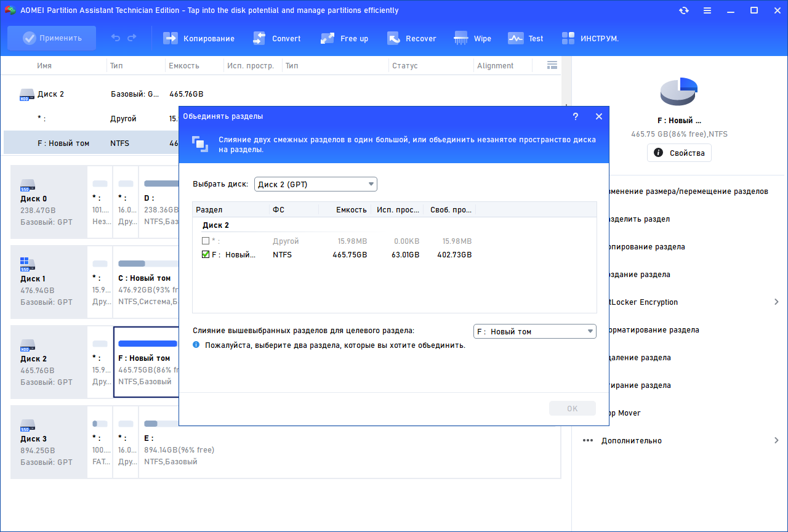
Task: Click the refresh icon in the title bar
Action: coord(684,10)
